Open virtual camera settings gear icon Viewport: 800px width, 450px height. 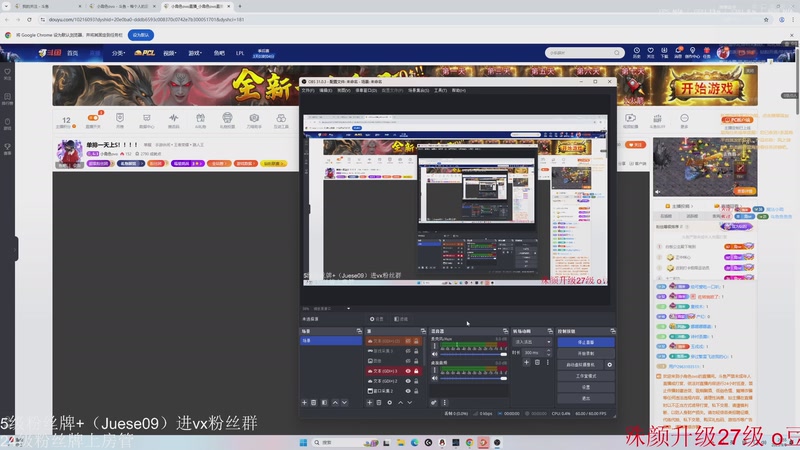tap(609, 365)
